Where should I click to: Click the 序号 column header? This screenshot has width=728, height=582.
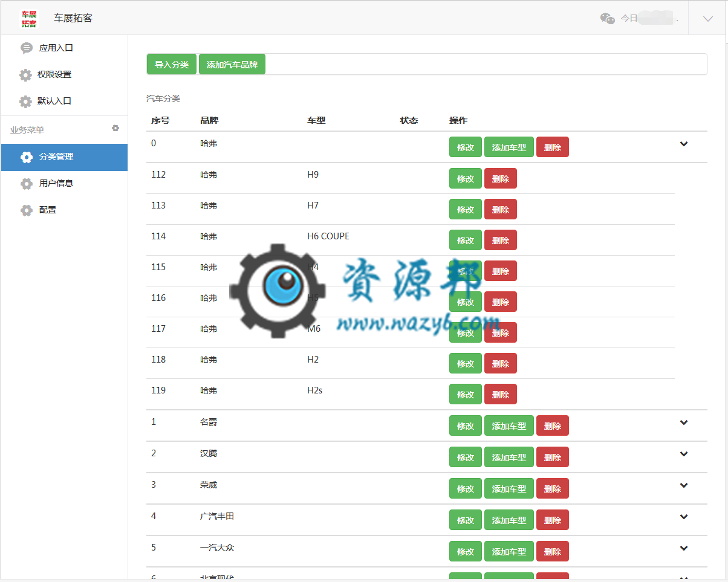coord(160,120)
